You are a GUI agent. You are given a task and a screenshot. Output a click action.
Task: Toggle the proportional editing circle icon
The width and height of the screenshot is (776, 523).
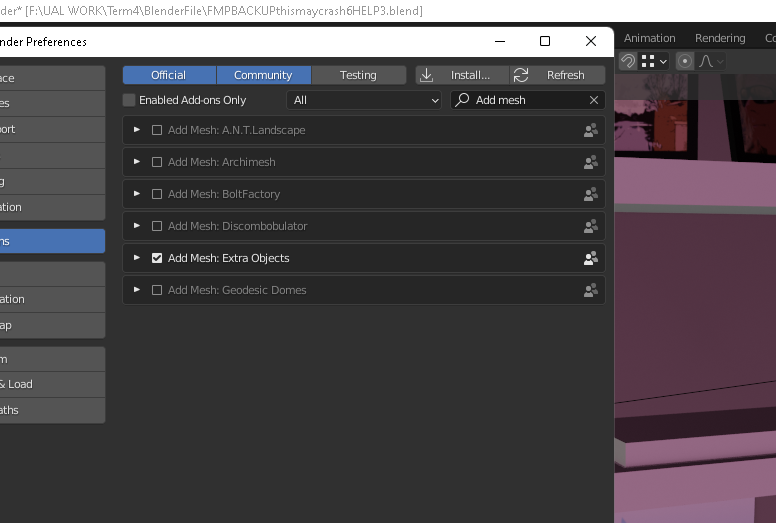[685, 61]
